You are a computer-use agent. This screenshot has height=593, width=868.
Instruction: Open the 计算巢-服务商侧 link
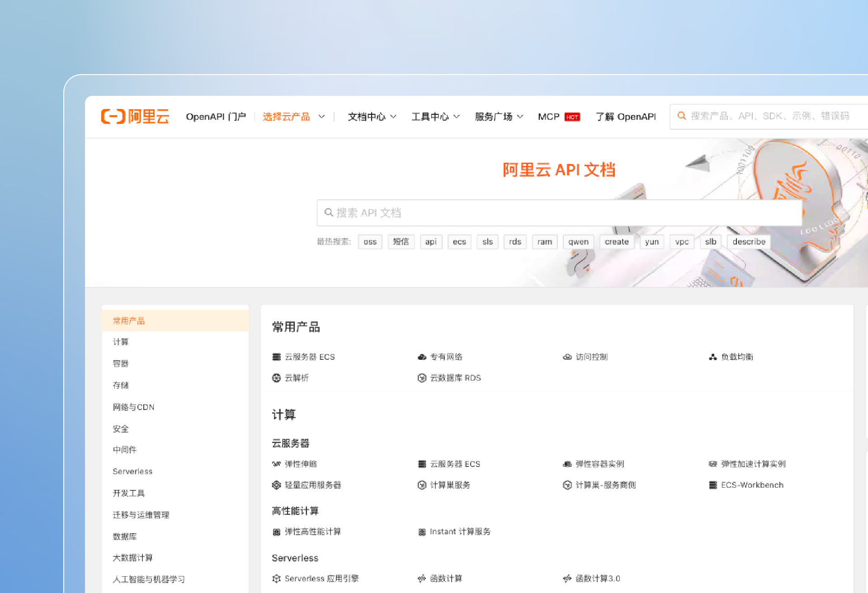605,485
